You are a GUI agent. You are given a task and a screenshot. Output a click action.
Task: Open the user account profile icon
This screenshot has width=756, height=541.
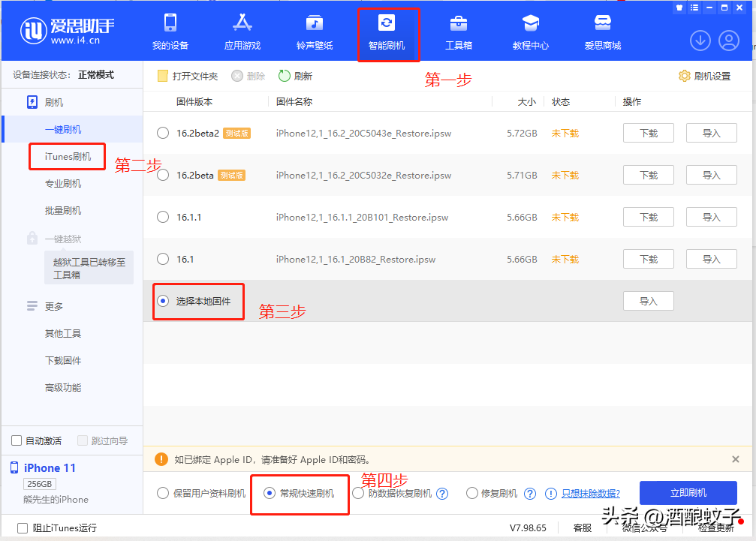[729, 41]
